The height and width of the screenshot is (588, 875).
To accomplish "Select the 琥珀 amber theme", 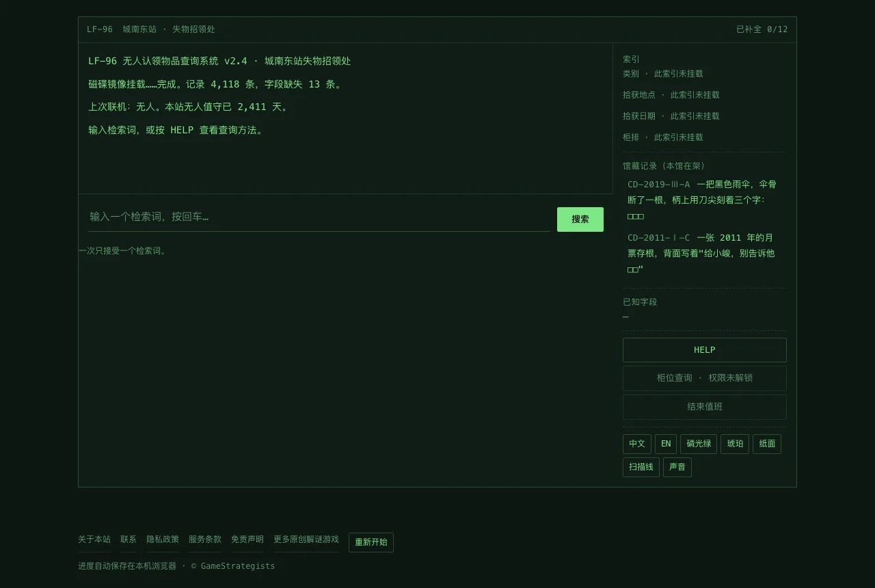I will 735,444.
